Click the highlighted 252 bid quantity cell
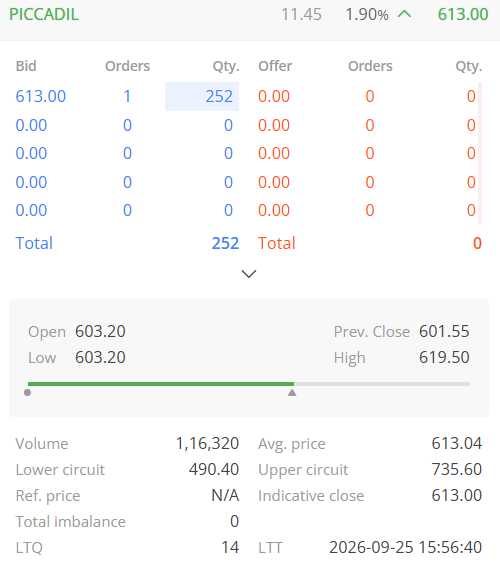500x566 pixels. (202, 96)
